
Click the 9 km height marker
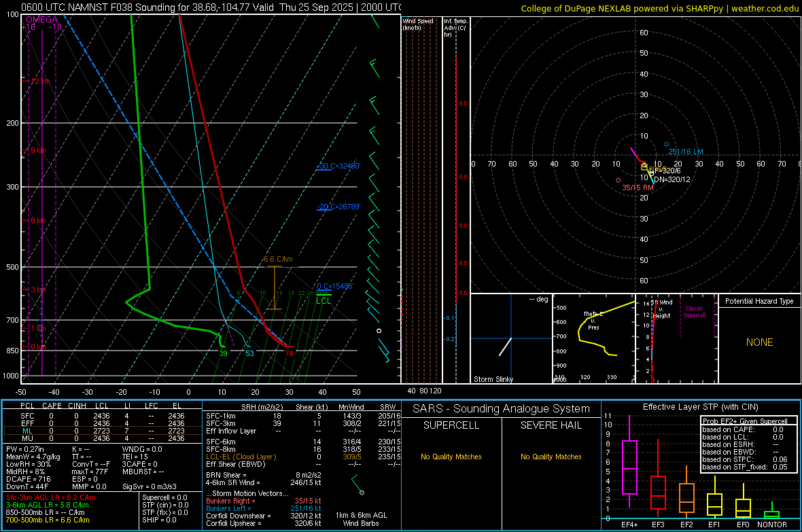pos(38,150)
